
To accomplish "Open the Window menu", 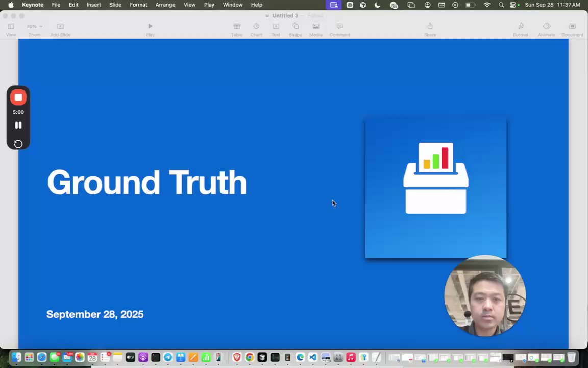I will coord(233,5).
